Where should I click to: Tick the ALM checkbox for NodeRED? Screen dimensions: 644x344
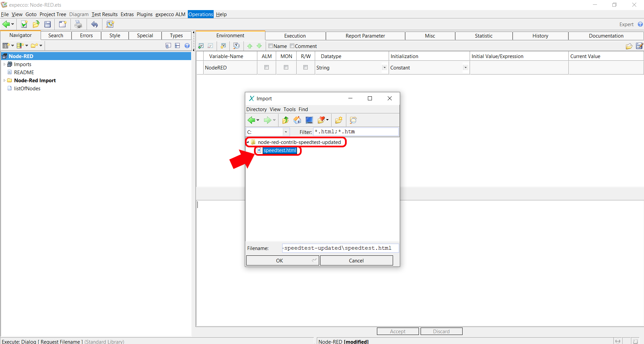(267, 67)
